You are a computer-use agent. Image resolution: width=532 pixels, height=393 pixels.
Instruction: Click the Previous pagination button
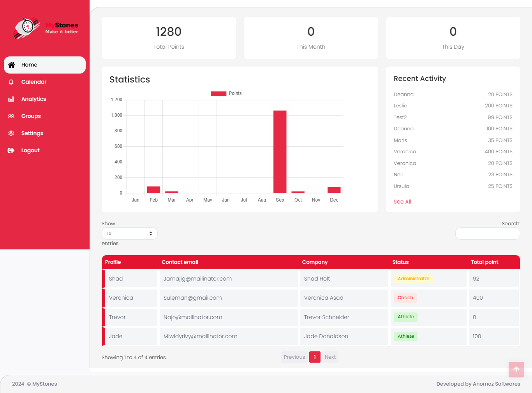(294, 357)
